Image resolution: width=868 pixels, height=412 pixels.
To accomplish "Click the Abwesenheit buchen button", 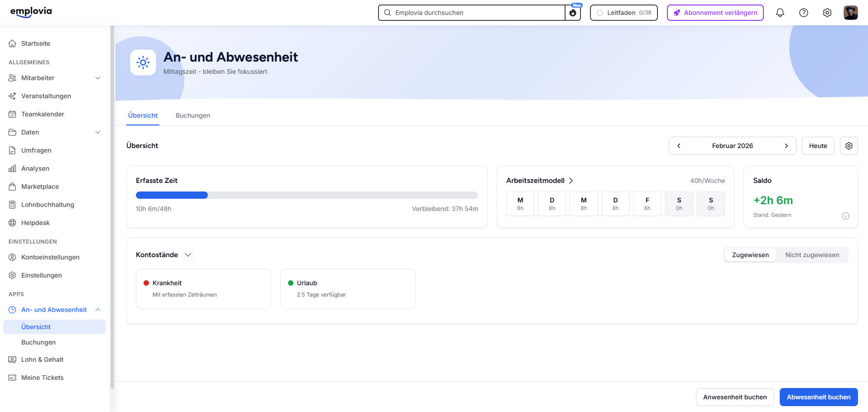I will click(x=819, y=397).
